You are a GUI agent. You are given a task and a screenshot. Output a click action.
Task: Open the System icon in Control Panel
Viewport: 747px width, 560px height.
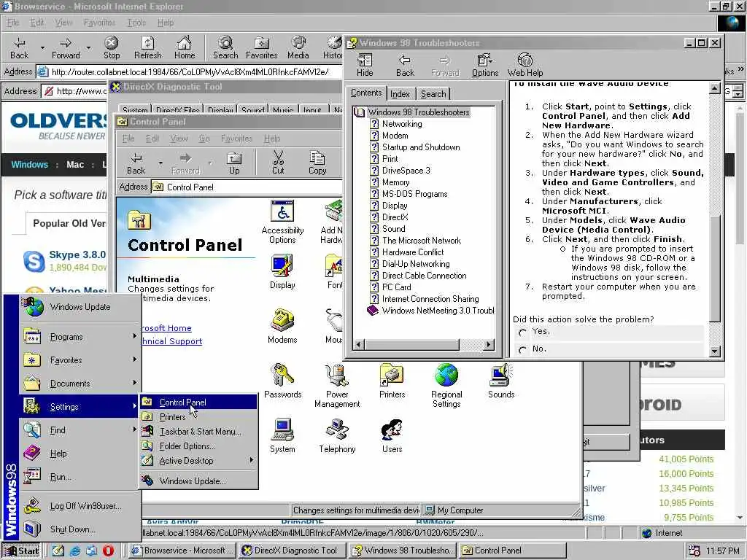282,436
